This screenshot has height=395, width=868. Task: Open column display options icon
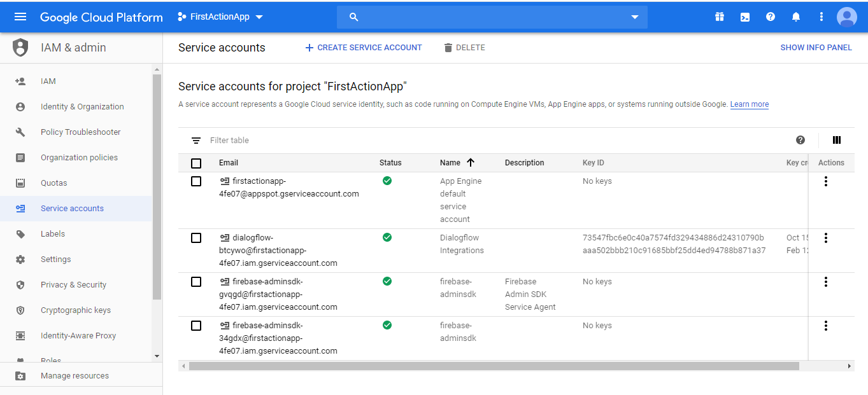[837, 140]
